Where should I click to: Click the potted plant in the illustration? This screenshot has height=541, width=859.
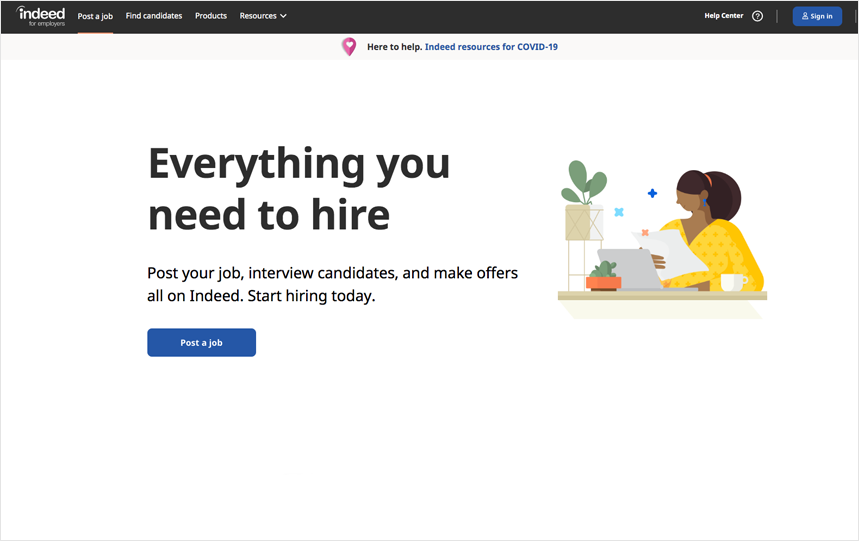coord(584,200)
